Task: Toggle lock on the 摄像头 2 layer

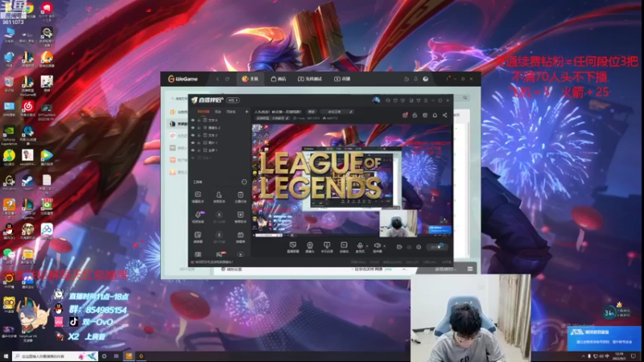Action: point(199,128)
